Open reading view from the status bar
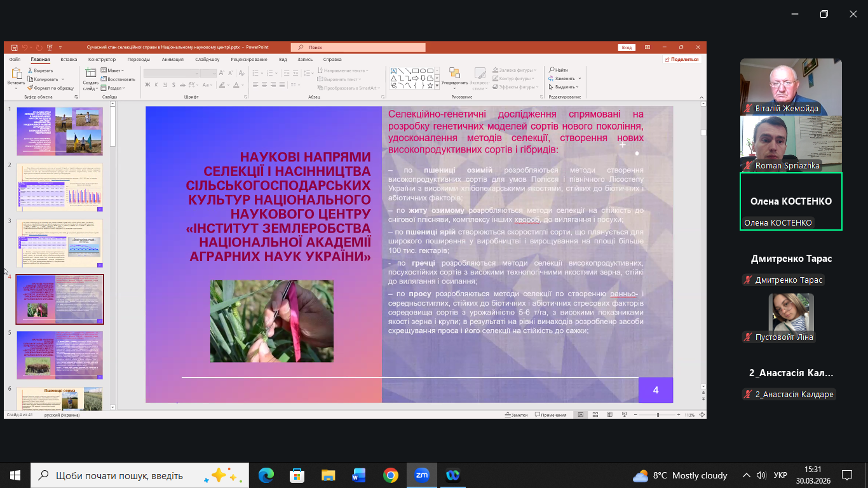 [610, 415]
